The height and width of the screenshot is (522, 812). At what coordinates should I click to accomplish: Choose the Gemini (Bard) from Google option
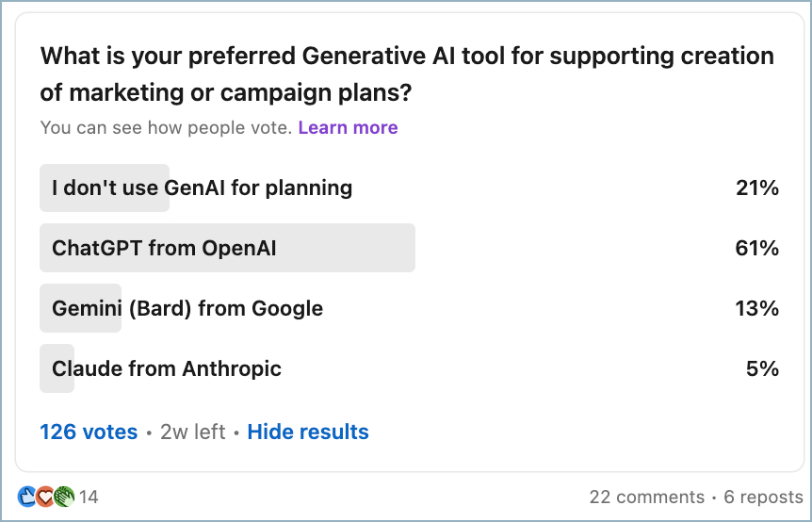click(x=187, y=308)
